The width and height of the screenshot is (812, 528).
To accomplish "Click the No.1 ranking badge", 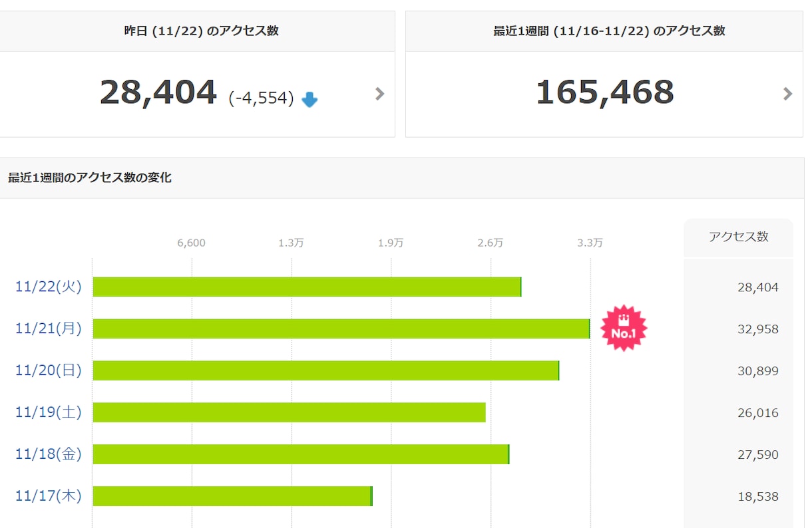I will [x=624, y=329].
